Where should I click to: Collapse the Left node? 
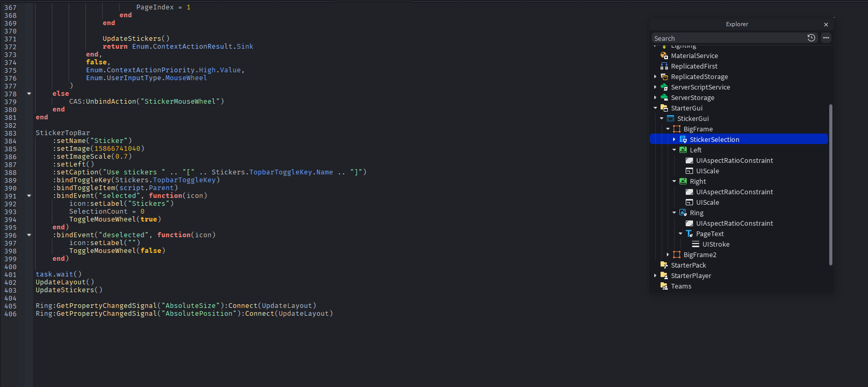click(674, 150)
